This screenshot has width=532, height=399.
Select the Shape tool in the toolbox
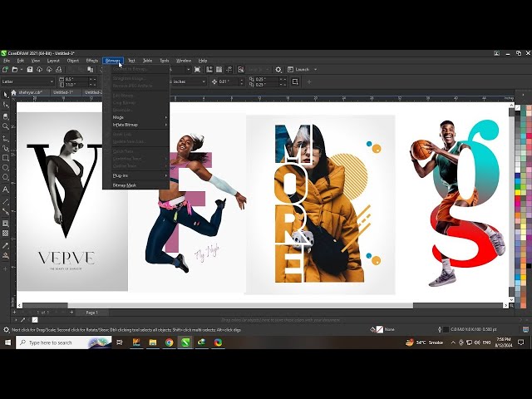tap(6, 105)
